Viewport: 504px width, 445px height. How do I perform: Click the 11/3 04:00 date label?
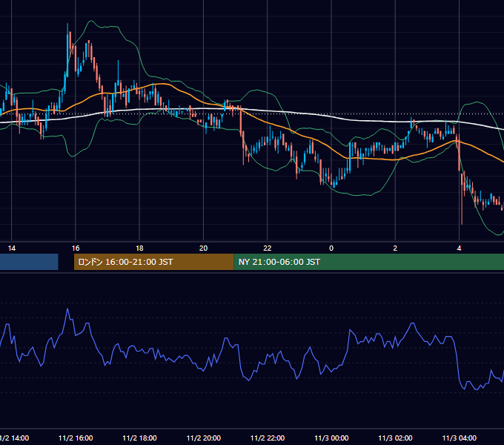(459, 438)
